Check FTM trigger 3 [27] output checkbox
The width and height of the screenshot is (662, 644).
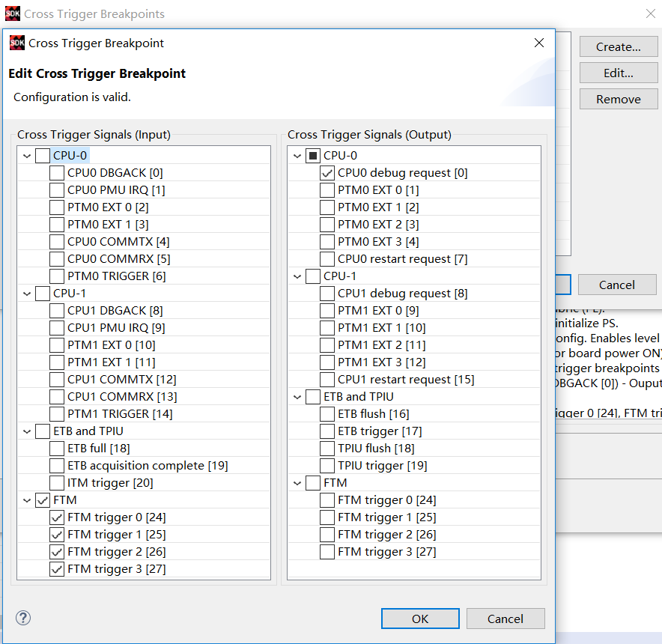pyautogui.click(x=327, y=552)
